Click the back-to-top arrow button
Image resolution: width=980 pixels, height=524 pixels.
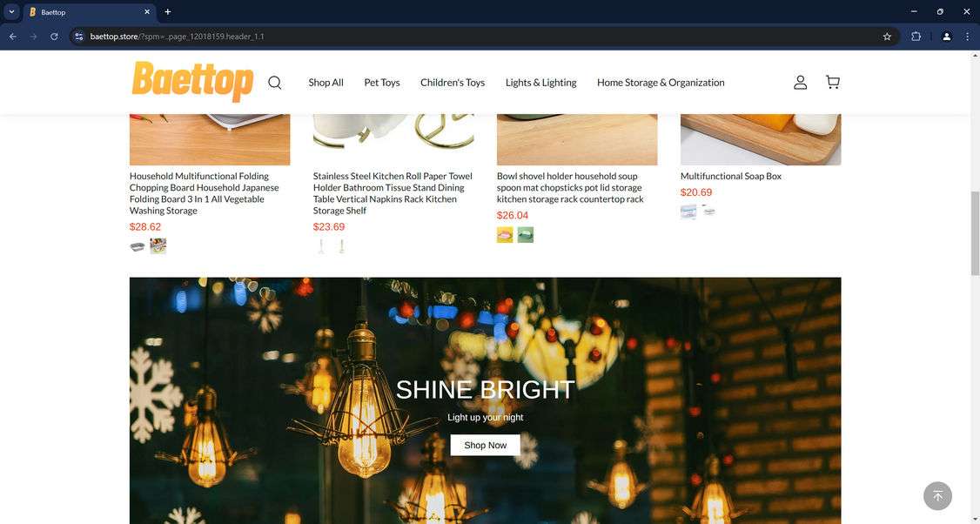click(937, 496)
